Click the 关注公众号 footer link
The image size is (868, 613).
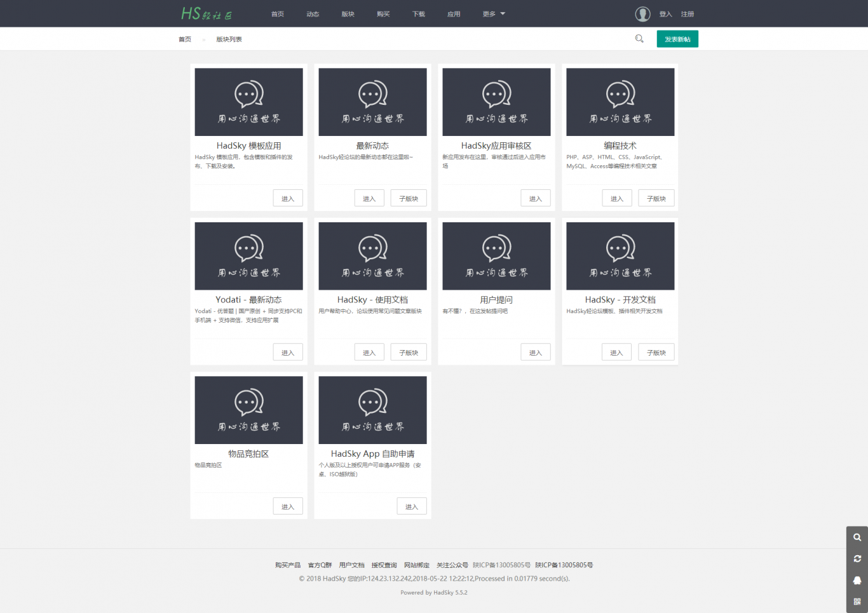click(x=452, y=565)
